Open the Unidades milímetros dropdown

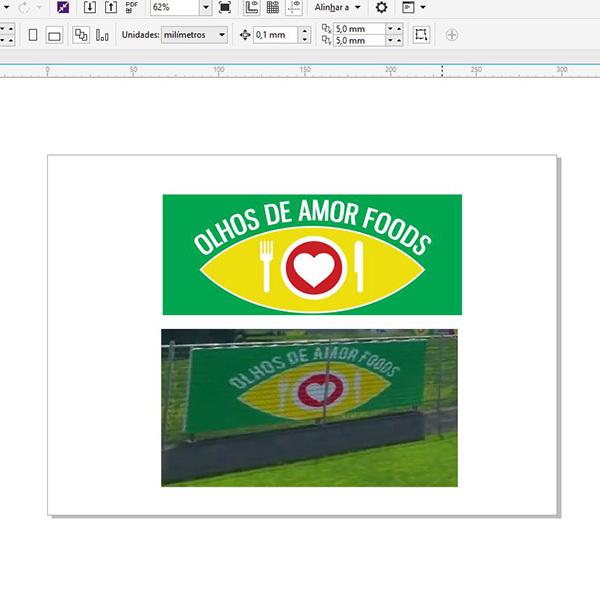point(194,35)
